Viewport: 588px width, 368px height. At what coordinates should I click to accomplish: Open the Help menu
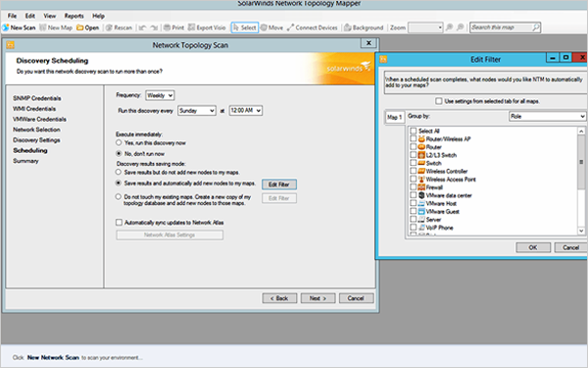98,16
